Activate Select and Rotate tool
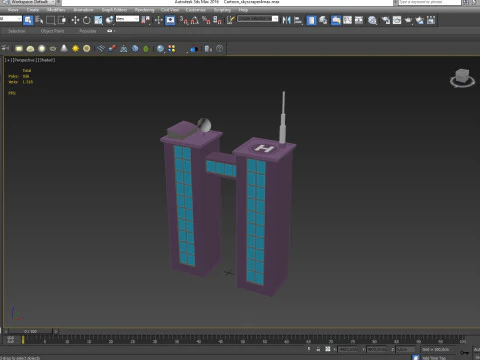Viewport: 480px width, 360px height. click(x=87, y=20)
